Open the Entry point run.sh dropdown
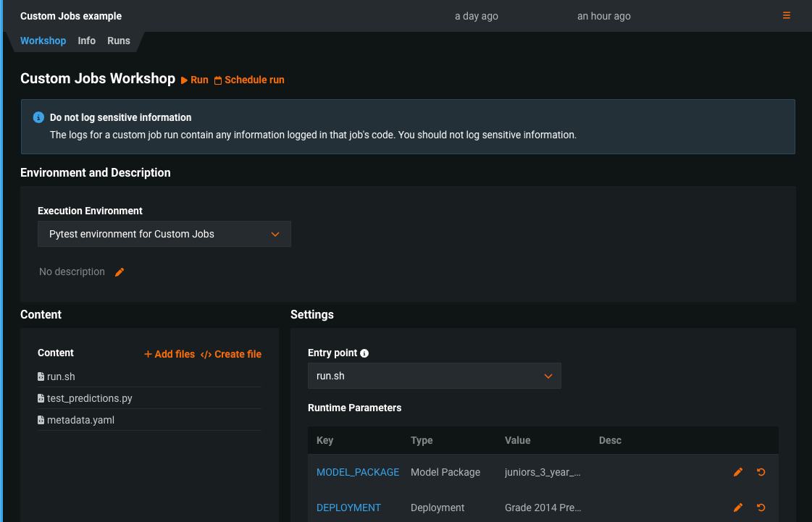This screenshot has width=812, height=522. pos(434,376)
